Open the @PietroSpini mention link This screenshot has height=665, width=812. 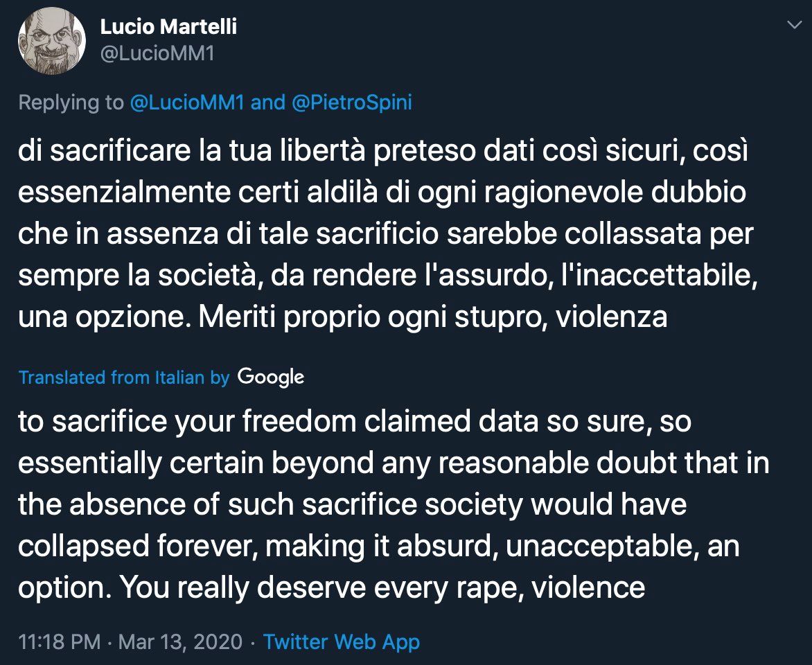(351, 103)
